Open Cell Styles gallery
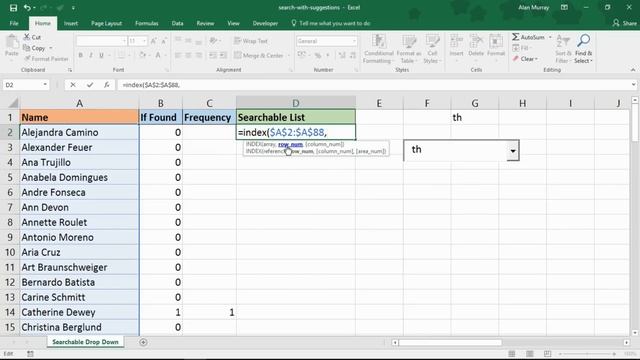The image size is (640, 360). [432, 49]
